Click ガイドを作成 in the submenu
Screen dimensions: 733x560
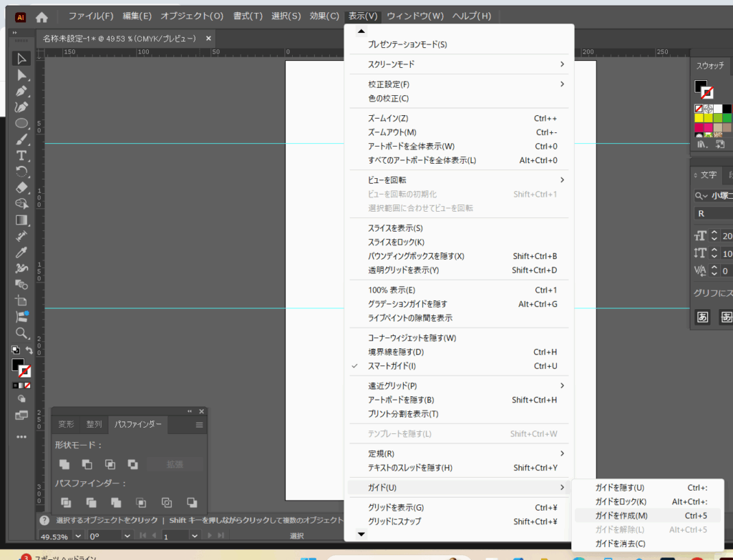point(621,516)
